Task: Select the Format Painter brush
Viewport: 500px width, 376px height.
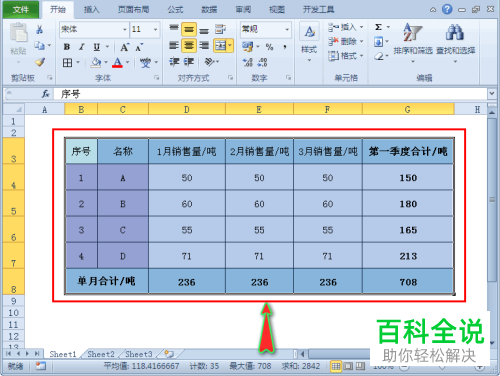Action: pyautogui.click(x=40, y=62)
